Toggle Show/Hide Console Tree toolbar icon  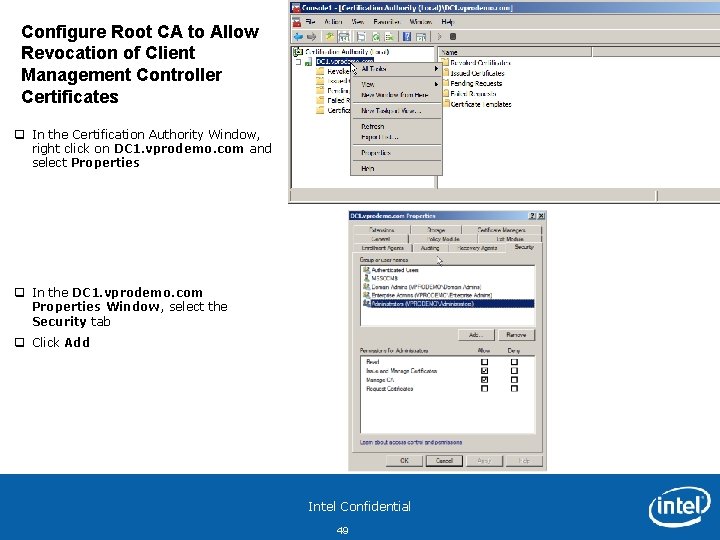point(343,37)
